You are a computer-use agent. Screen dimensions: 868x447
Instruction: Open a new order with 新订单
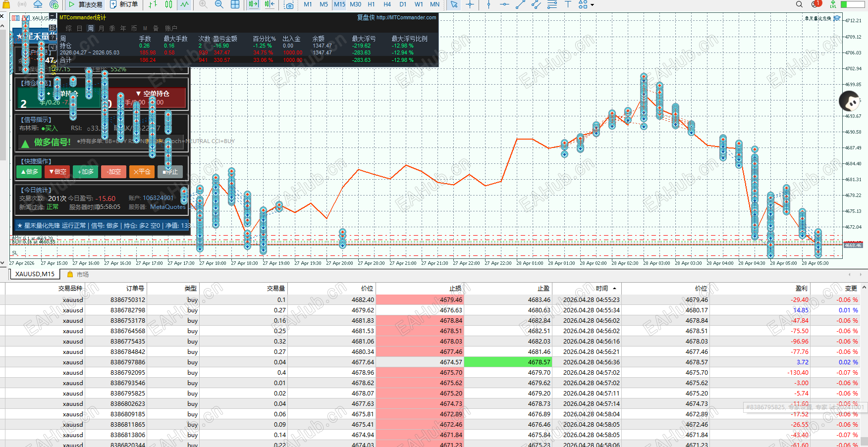[124, 4]
